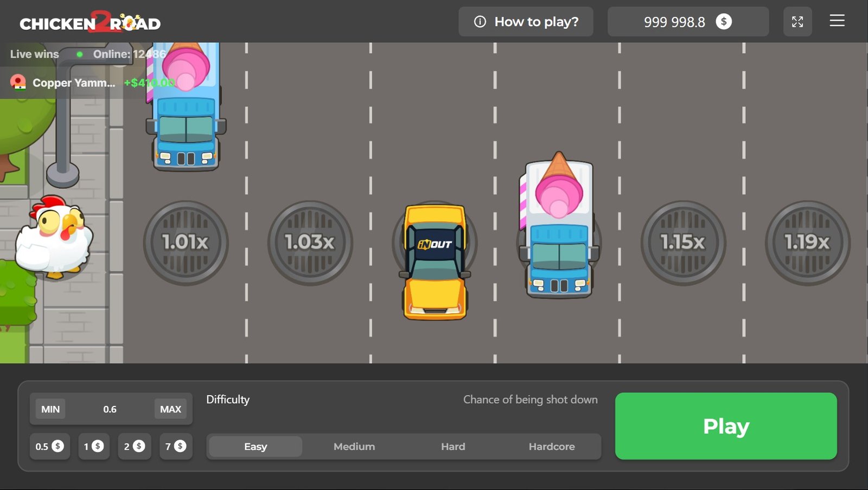
Task: Open the hamburger menu
Action: 837,21
